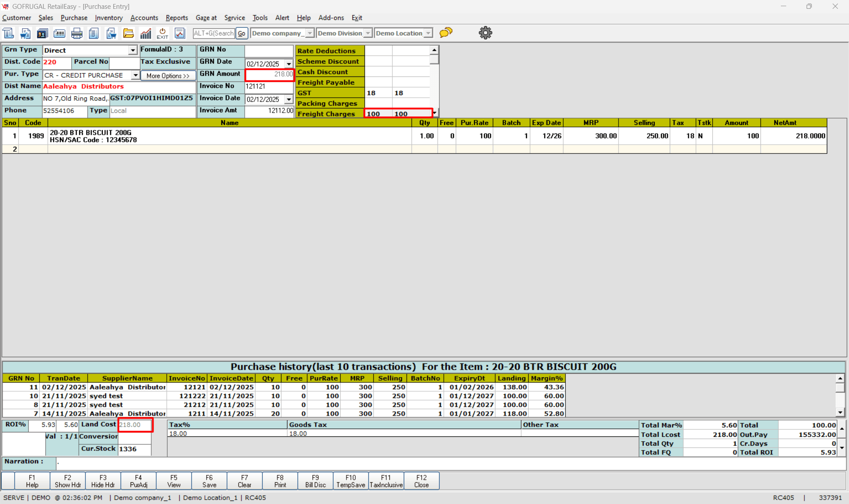Expand the Grn Type dropdown
This screenshot has height=504, width=849.
pyautogui.click(x=133, y=50)
